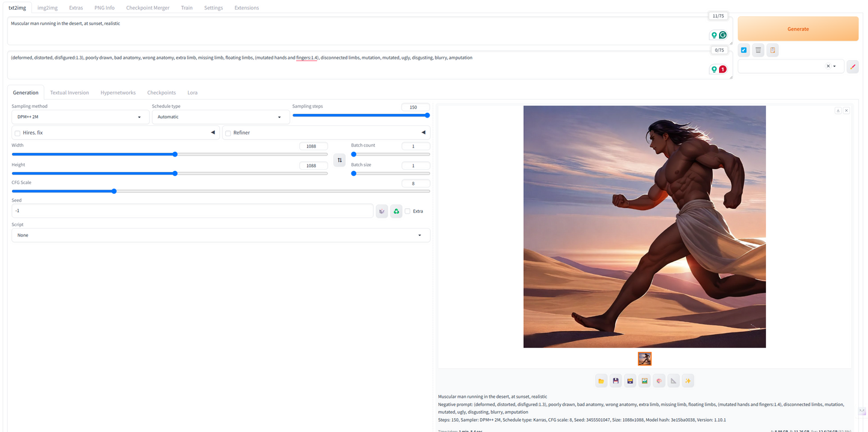
Task: Send image to extras via ruler icon
Action: click(673, 380)
